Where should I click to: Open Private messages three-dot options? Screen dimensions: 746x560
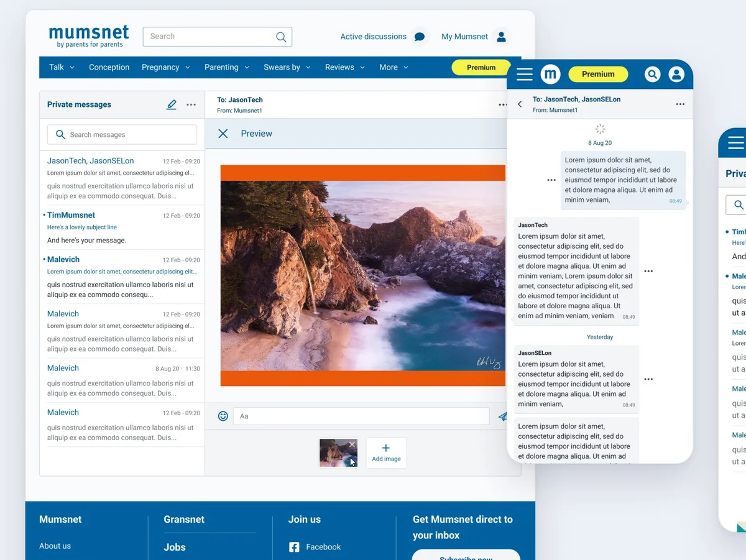(x=191, y=105)
